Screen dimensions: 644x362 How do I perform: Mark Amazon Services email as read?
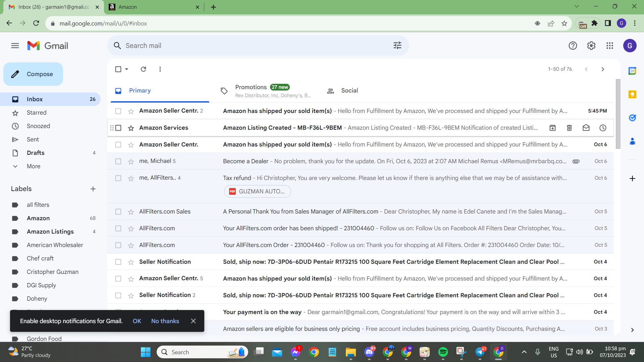[586, 128]
